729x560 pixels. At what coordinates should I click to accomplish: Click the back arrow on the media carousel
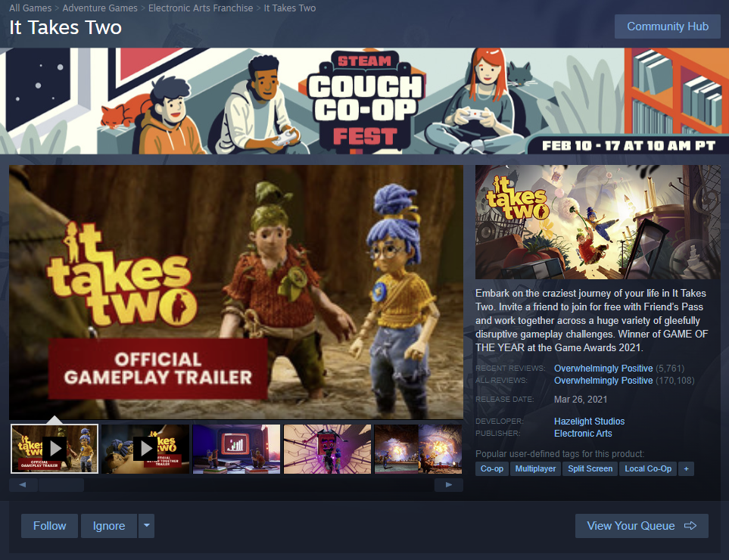(x=23, y=484)
